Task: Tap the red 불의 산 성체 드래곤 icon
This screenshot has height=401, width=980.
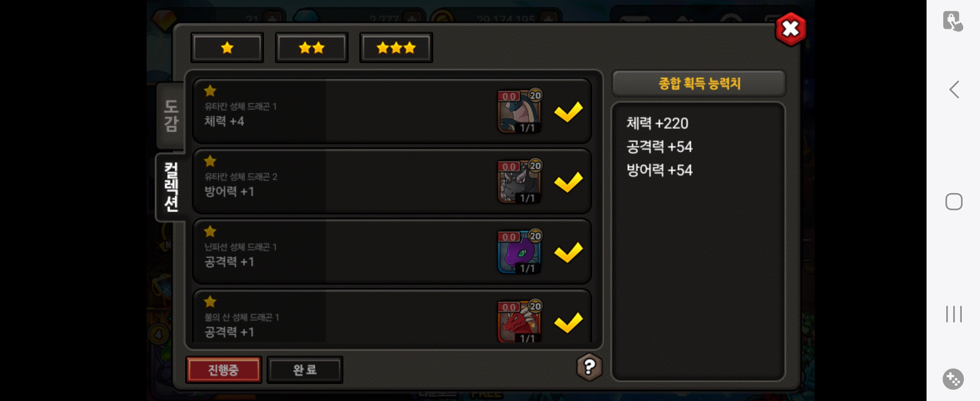Action: tap(519, 322)
